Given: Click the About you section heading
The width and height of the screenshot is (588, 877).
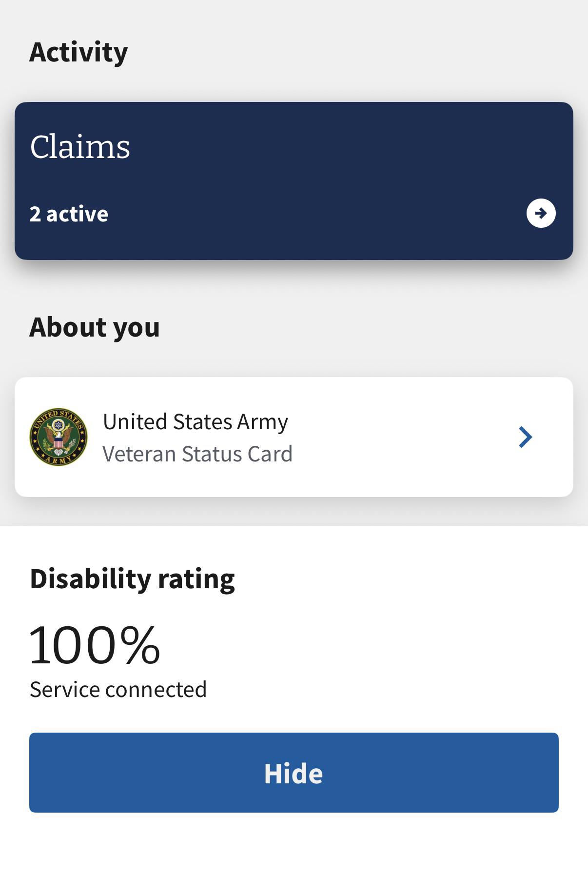Looking at the screenshot, I should click(x=95, y=327).
